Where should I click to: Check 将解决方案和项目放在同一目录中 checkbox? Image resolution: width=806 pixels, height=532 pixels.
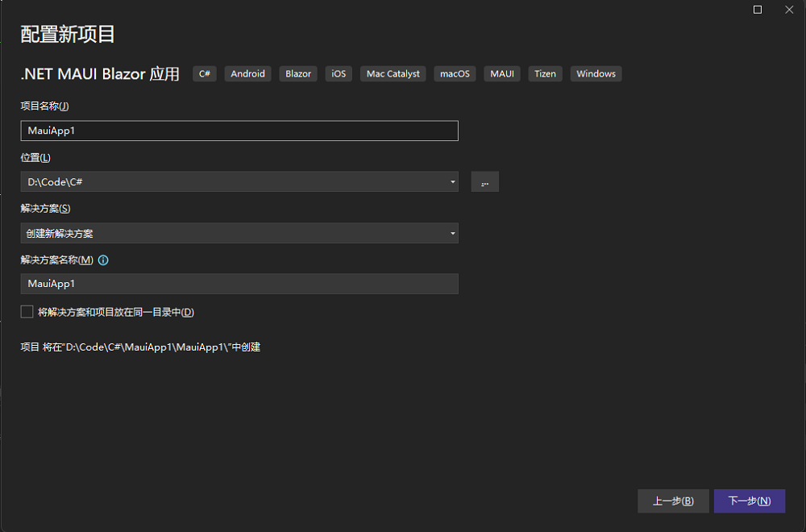[x=27, y=311]
